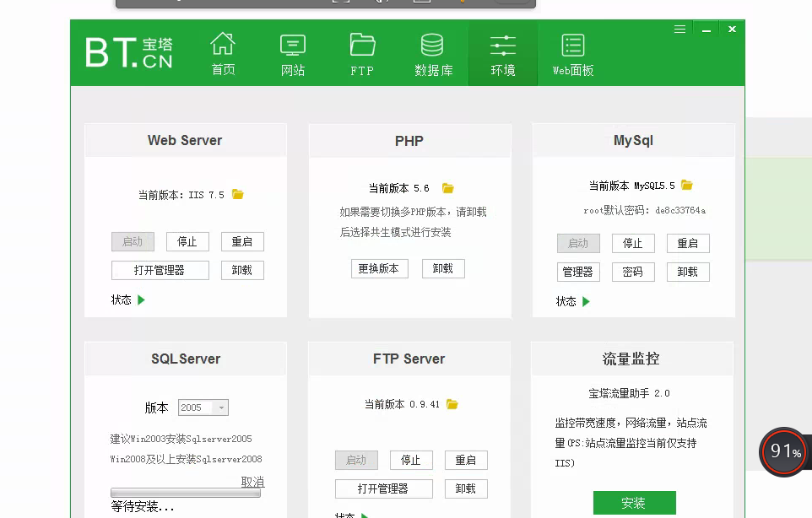Click MySql 密码 button
The image size is (812, 518).
pyautogui.click(x=633, y=272)
